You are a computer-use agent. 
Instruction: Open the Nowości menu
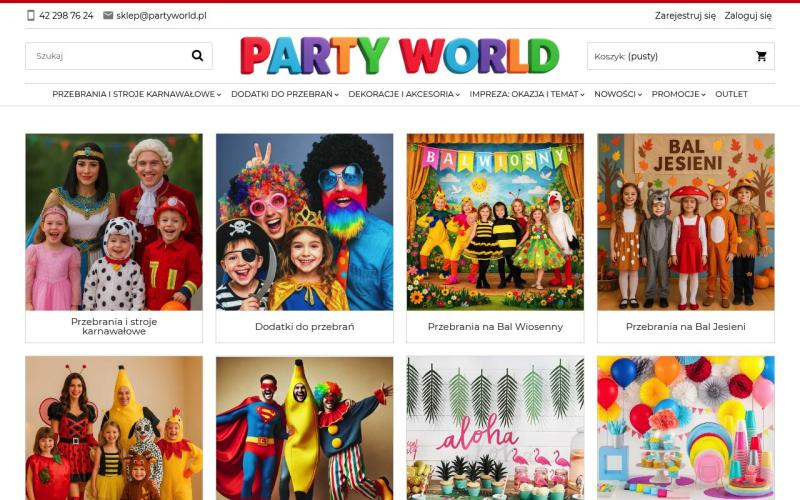618,94
